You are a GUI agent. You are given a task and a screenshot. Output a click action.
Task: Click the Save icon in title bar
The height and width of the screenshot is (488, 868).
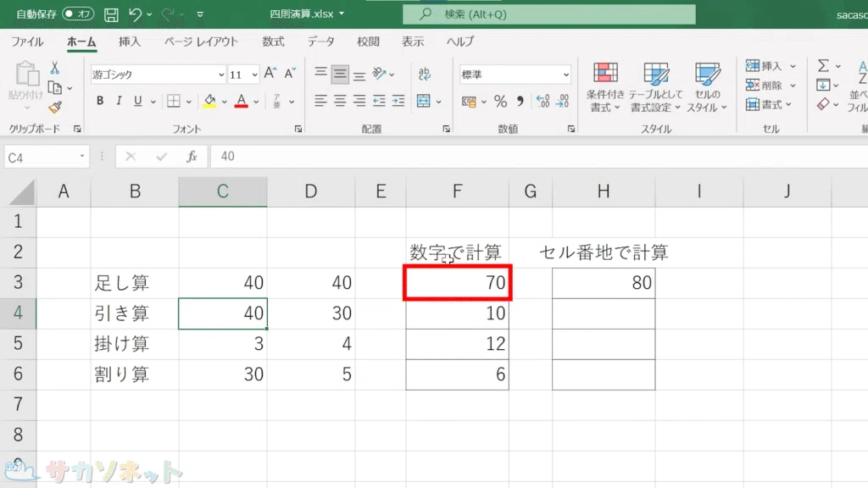pos(111,14)
